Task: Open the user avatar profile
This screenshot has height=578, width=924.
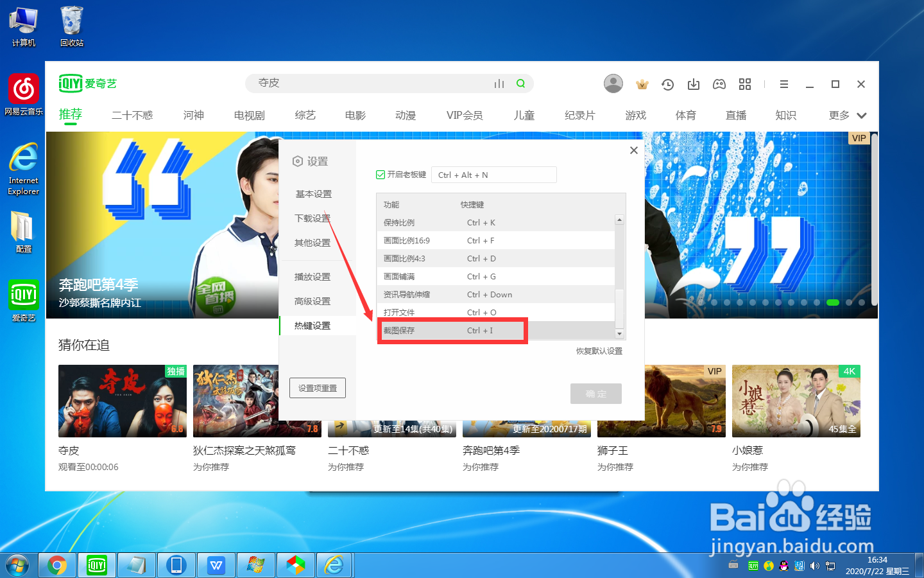Action: (x=613, y=83)
